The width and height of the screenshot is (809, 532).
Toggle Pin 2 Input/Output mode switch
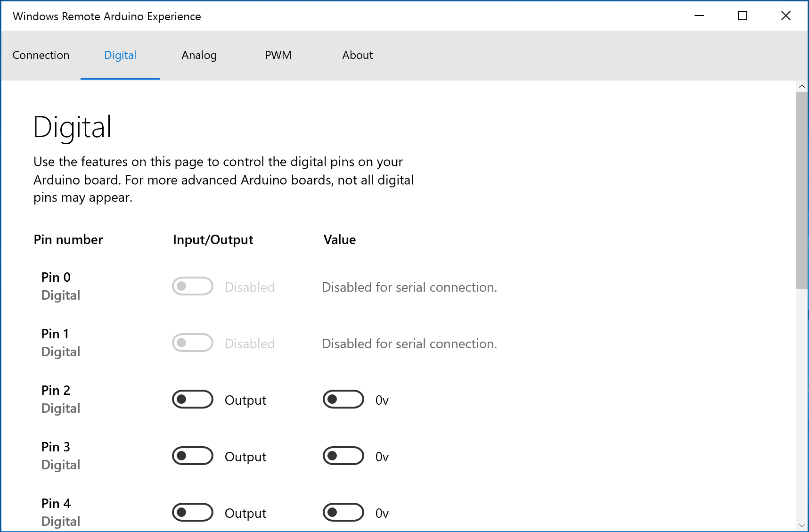[193, 400]
